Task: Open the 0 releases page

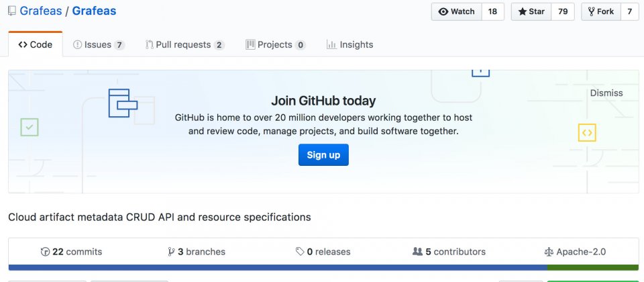Action: tap(323, 252)
